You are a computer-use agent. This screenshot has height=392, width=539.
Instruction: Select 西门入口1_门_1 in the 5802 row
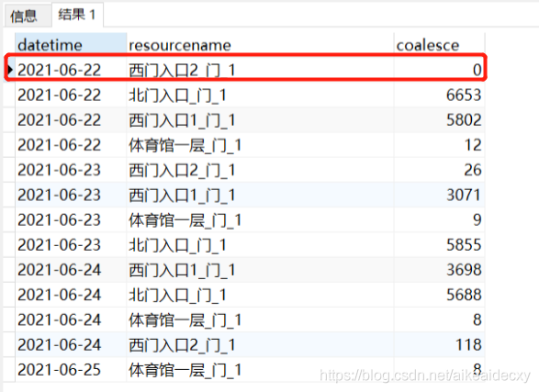click(182, 120)
